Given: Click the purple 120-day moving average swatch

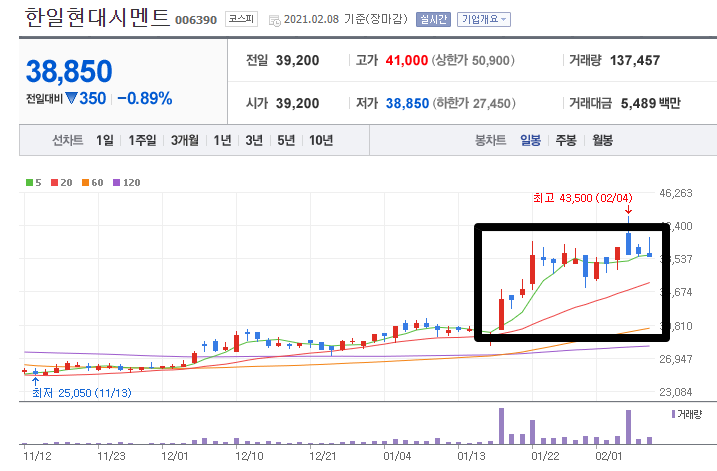Looking at the screenshot, I should [x=117, y=182].
